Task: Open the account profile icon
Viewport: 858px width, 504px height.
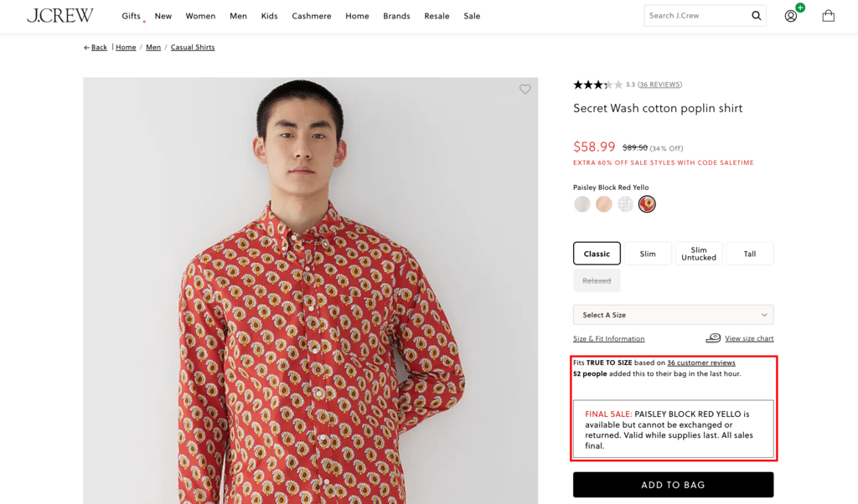Action: pyautogui.click(x=790, y=15)
